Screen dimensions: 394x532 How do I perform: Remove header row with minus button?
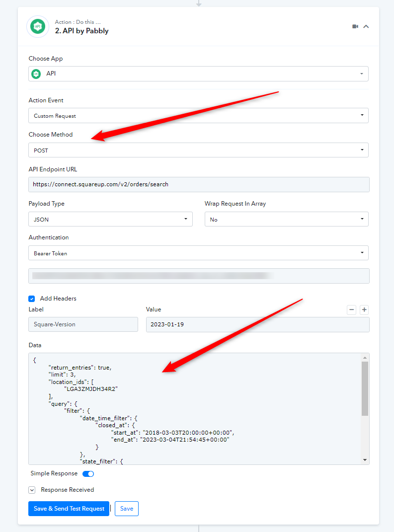pos(352,309)
